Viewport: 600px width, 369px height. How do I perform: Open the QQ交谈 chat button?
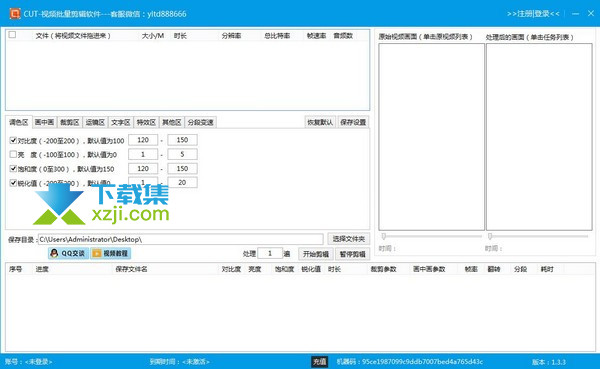[x=68, y=253]
